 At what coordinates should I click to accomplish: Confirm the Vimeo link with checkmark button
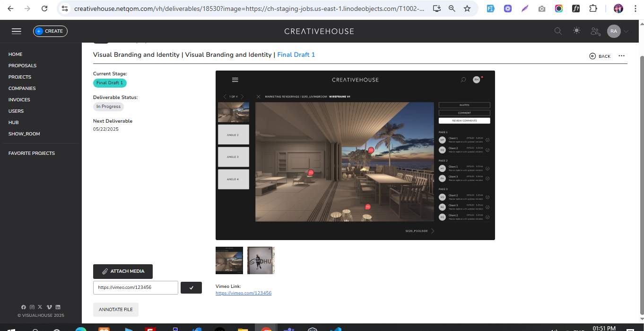tap(191, 287)
